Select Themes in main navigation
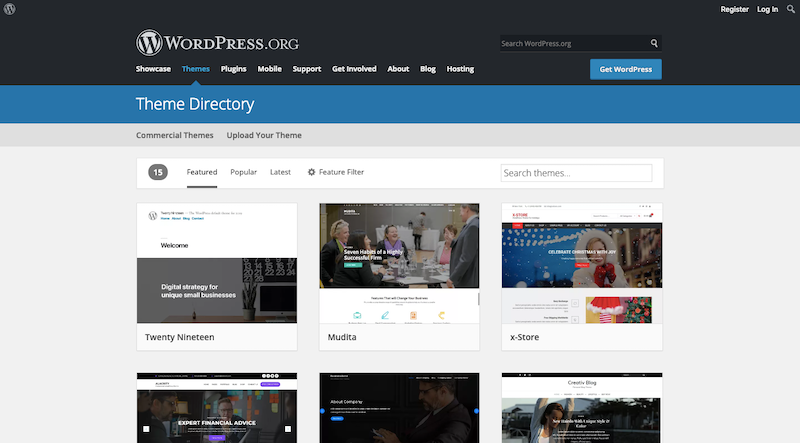The image size is (800, 443). click(195, 69)
